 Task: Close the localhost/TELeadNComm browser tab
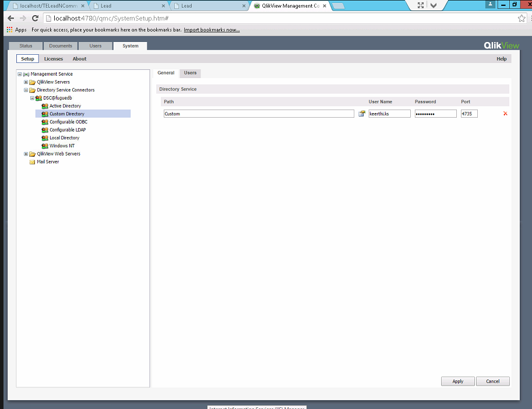pos(83,6)
